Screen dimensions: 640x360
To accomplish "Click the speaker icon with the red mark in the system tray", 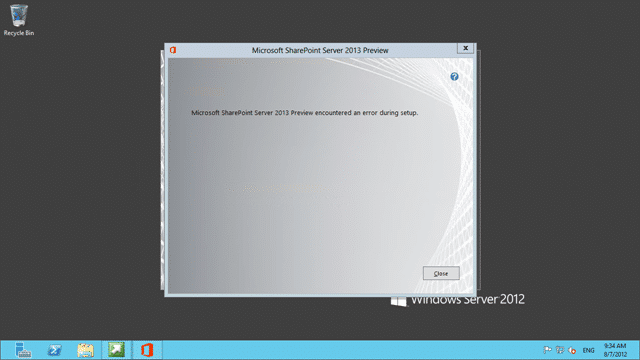I will coord(572,350).
